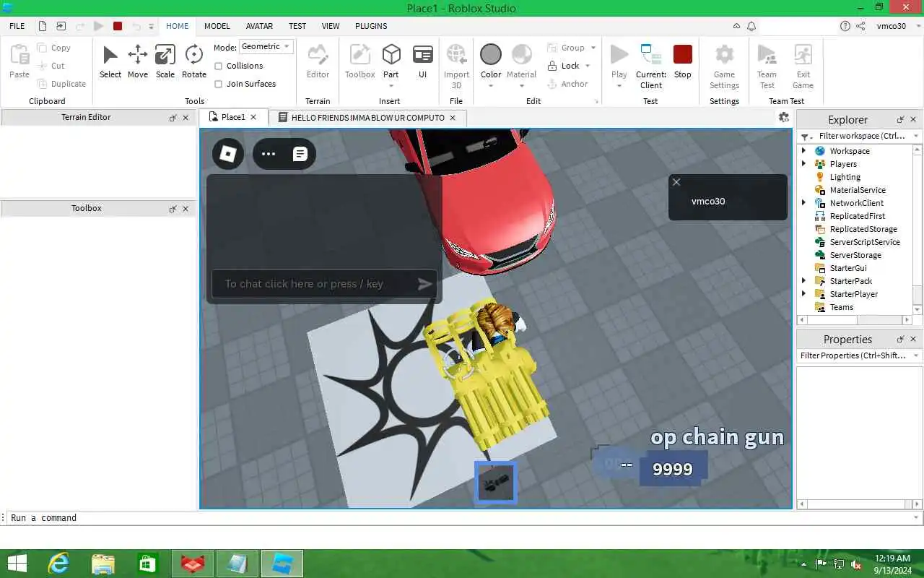This screenshot has height=578, width=924.
Task: Open the Toolbox from Insert group
Action: click(x=359, y=61)
